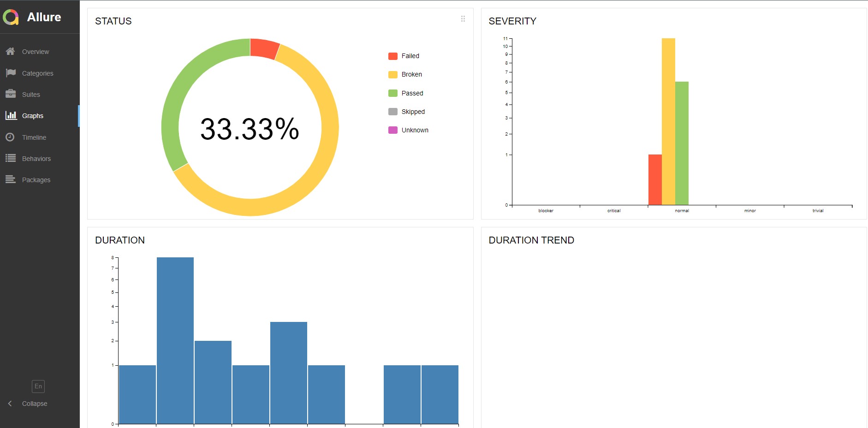
Task: Click the Packages icon in sidebar
Action: point(10,179)
